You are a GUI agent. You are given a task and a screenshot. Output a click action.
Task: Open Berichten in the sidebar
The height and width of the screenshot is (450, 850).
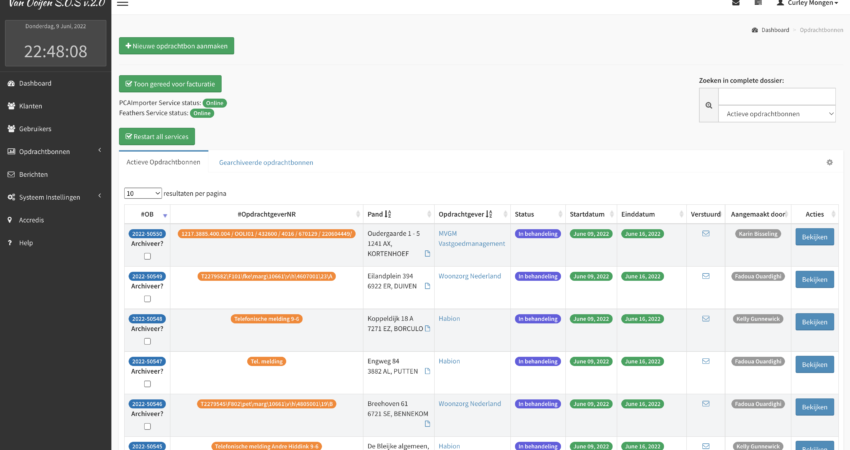tap(33, 175)
